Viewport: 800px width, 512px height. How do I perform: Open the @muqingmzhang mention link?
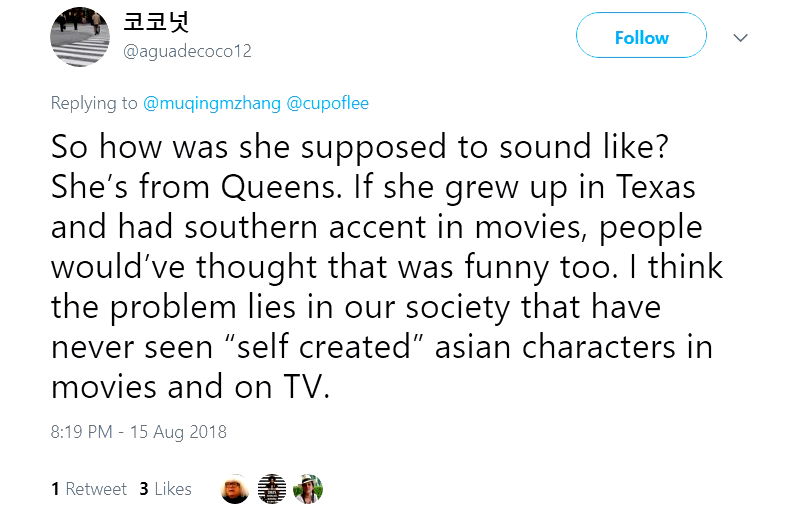tap(212, 102)
